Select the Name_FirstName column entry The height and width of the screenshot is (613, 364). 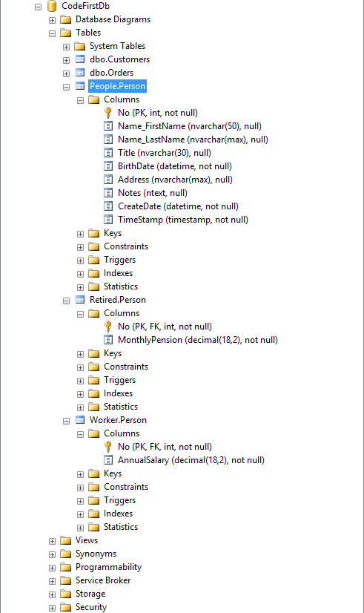[190, 126]
